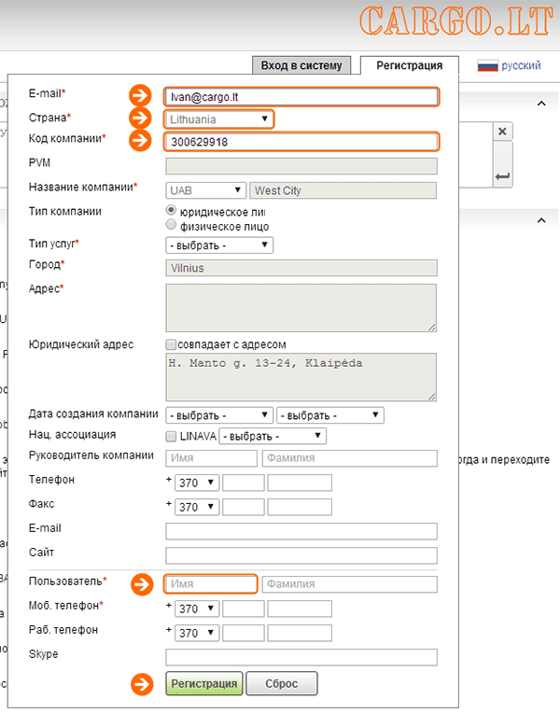Click the orange arrow beside the E-mail field

point(140,95)
